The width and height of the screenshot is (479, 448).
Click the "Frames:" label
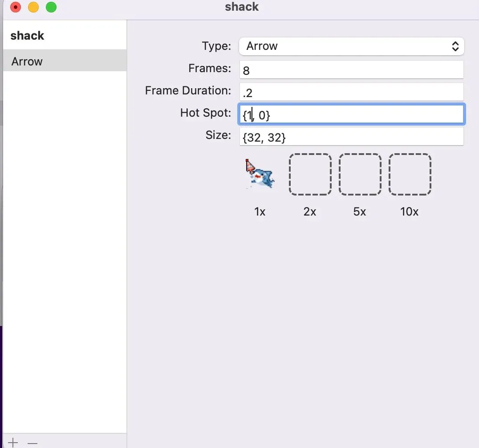point(210,68)
